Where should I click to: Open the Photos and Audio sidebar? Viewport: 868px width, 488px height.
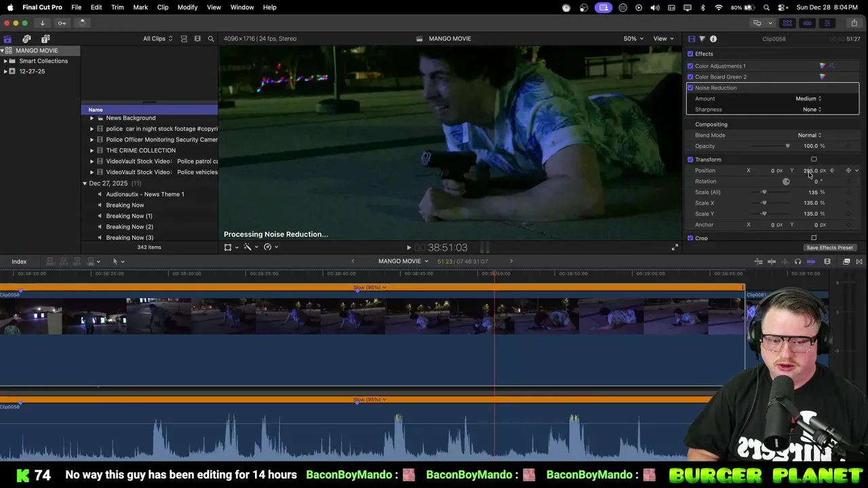point(26,39)
